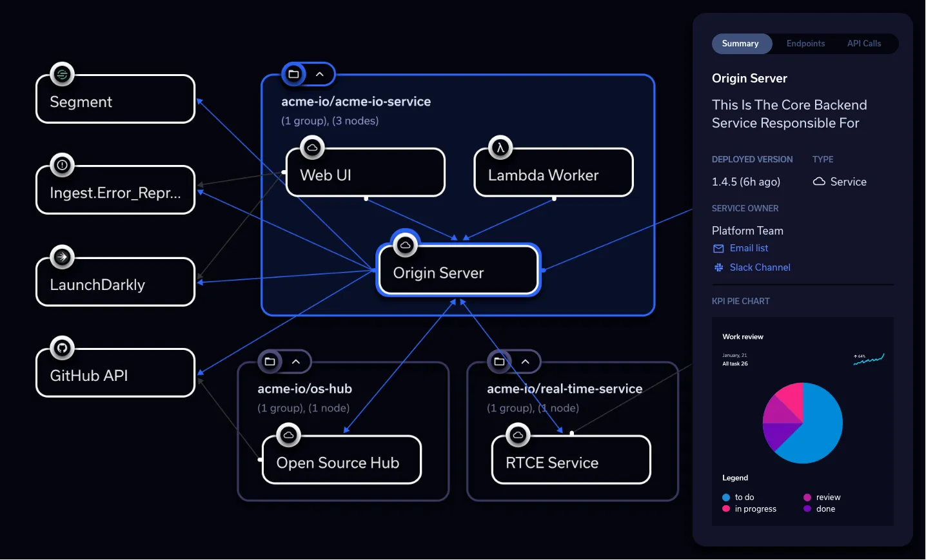Click the acme-io/real-time-service group title
The width and height of the screenshot is (926, 560).
point(565,389)
